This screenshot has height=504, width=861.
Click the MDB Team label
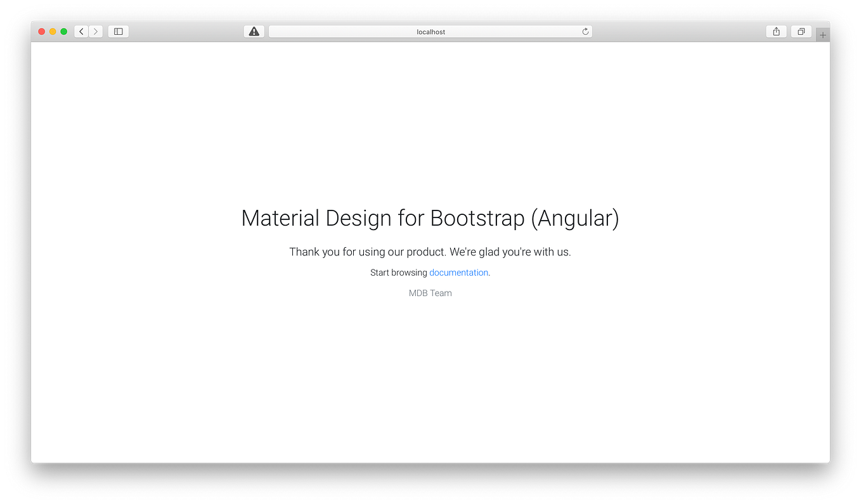pos(430,293)
